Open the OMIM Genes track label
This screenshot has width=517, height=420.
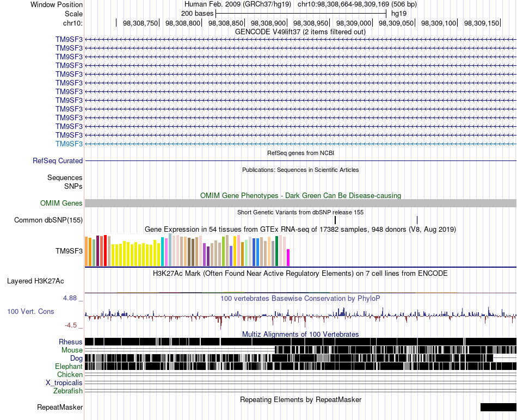coord(61,203)
